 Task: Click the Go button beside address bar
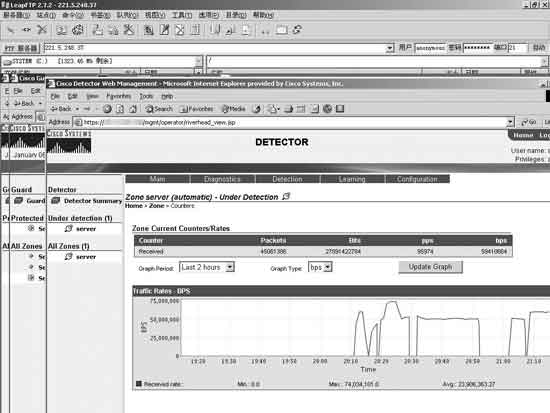click(x=529, y=122)
